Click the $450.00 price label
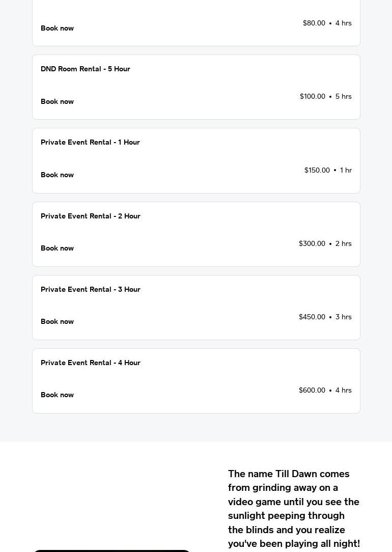Image resolution: width=392 pixels, height=552 pixels. (312, 317)
